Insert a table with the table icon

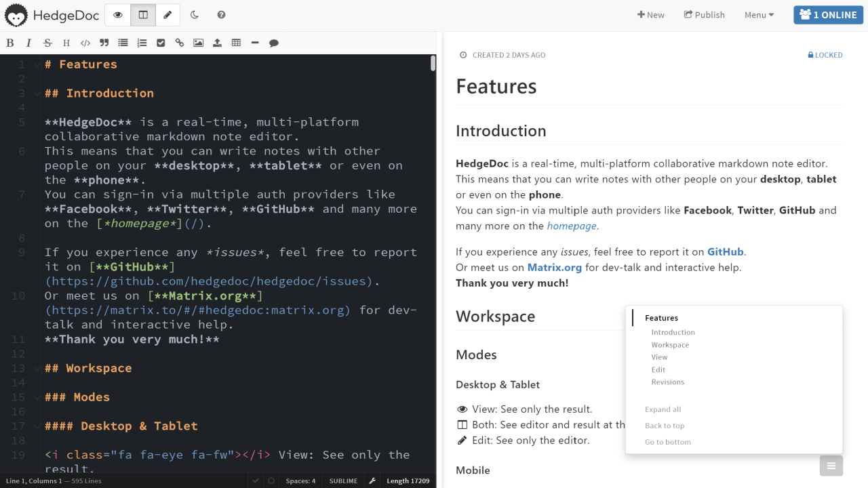(x=236, y=42)
